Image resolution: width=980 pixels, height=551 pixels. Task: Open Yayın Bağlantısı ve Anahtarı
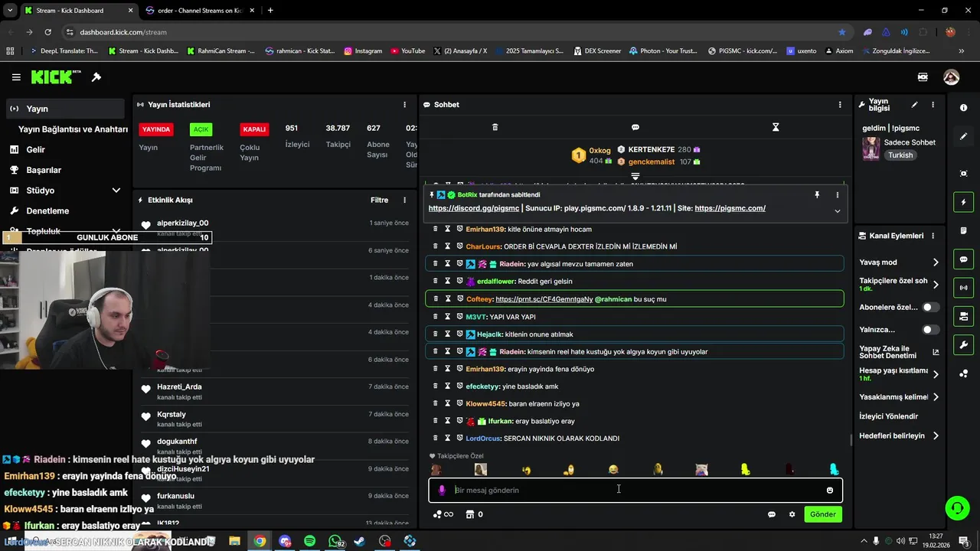pos(73,129)
